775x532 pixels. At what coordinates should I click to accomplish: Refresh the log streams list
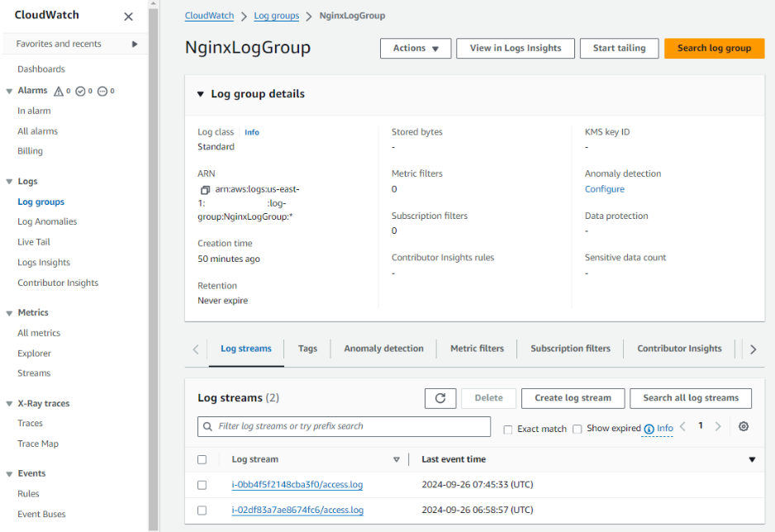coord(440,398)
